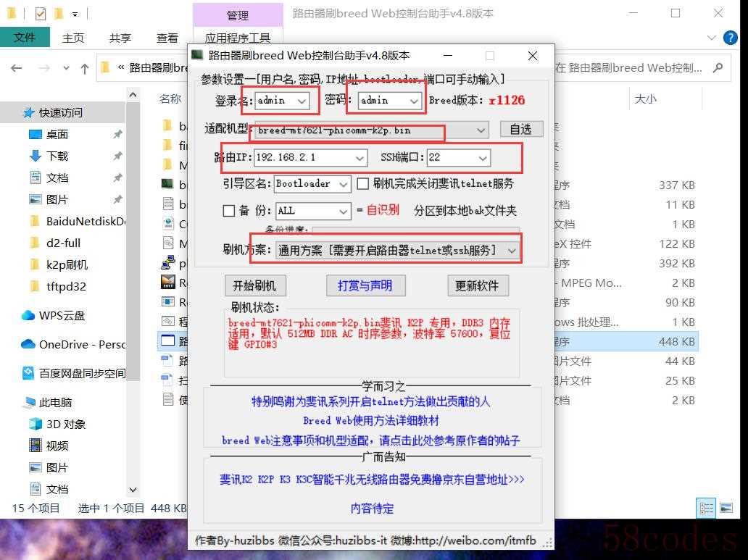Click the Downloads folder icon in Quick access
The height and width of the screenshot is (560, 748).
coord(36,156)
